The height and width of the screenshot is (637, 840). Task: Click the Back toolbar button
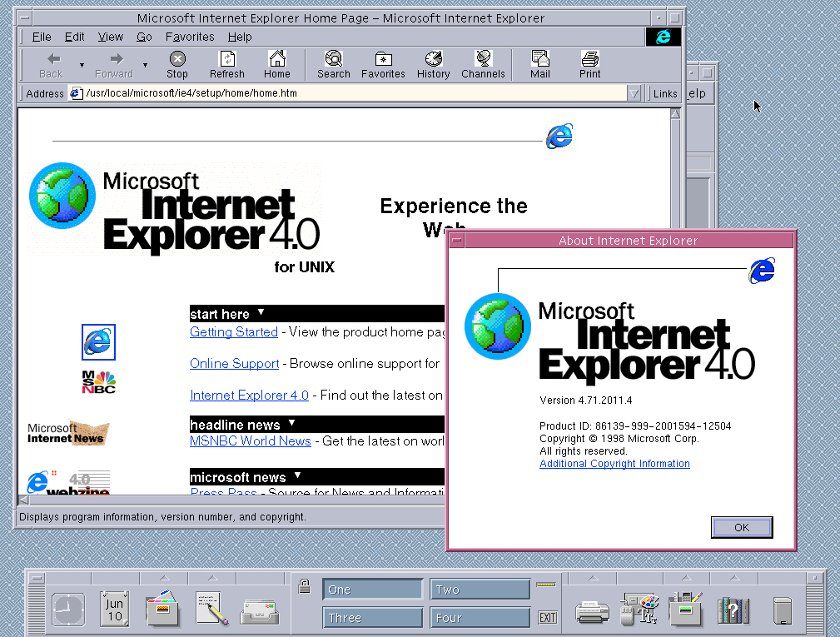[x=52, y=65]
